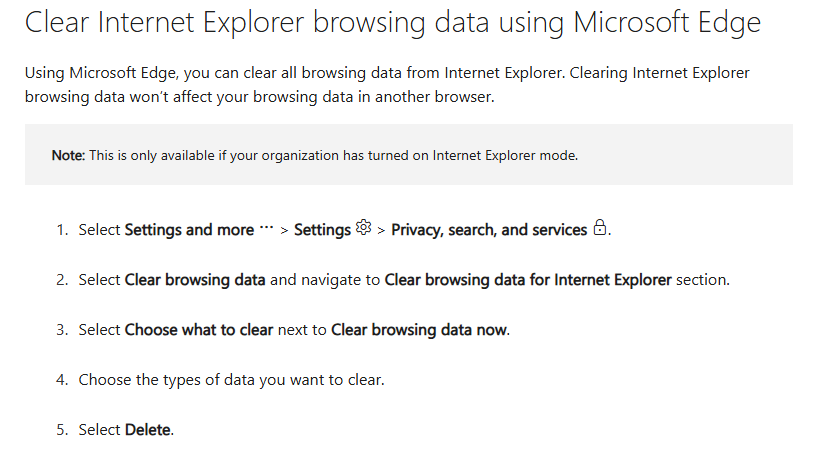Click the gear icon beside Settings
Image resolution: width=829 pixels, height=463 pixels.
[x=363, y=227]
